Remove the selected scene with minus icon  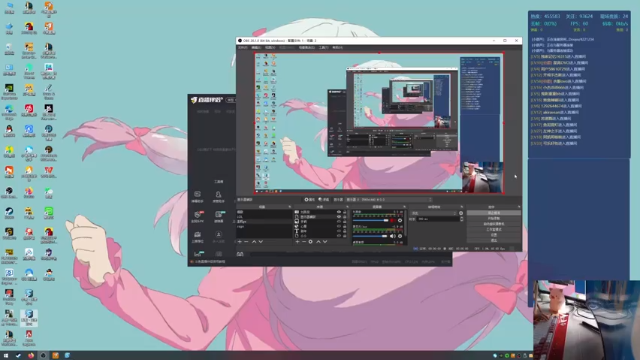[246, 242]
